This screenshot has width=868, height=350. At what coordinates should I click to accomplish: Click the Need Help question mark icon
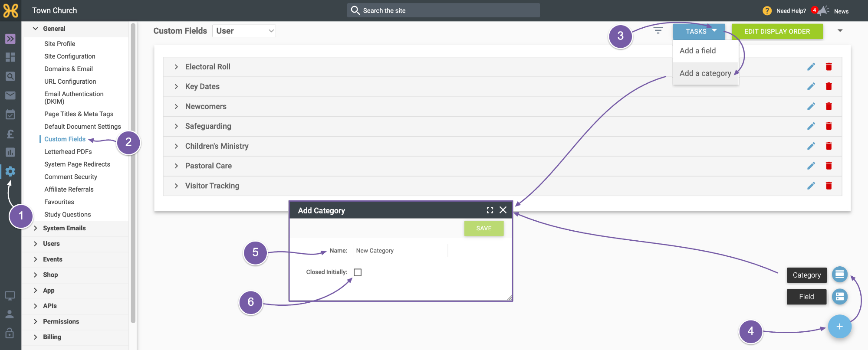(x=767, y=11)
